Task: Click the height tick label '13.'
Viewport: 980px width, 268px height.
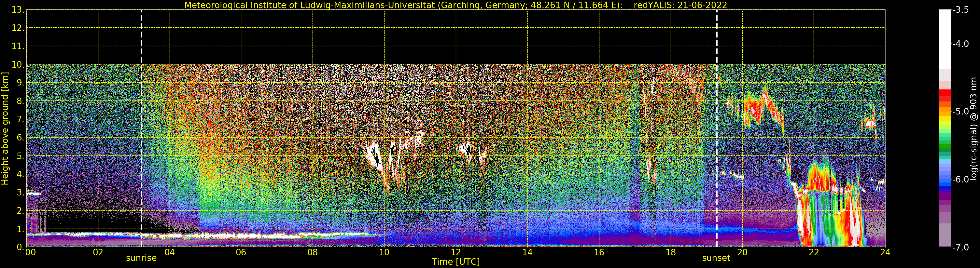Action: click(18, 10)
